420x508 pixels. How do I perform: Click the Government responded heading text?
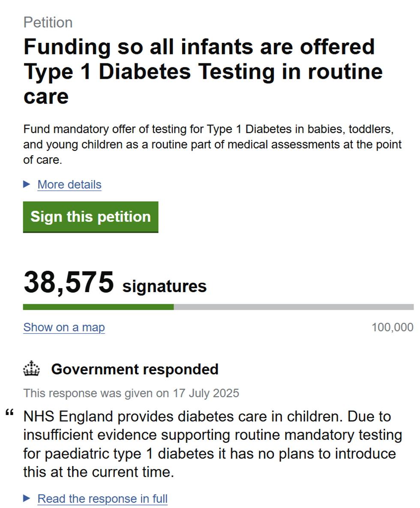(x=135, y=369)
